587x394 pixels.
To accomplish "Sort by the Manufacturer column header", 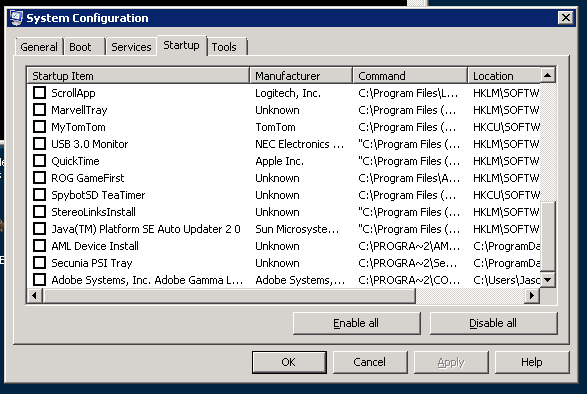I will (301, 76).
